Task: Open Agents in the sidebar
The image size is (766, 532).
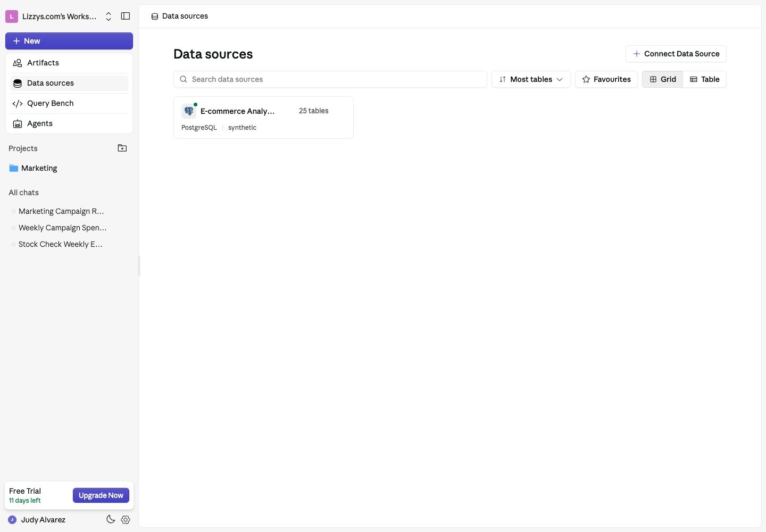Action: pos(69,123)
